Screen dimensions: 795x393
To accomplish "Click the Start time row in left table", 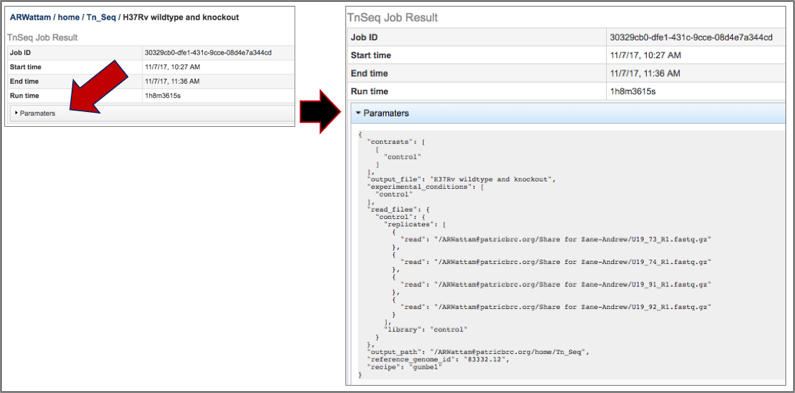I will (152, 67).
